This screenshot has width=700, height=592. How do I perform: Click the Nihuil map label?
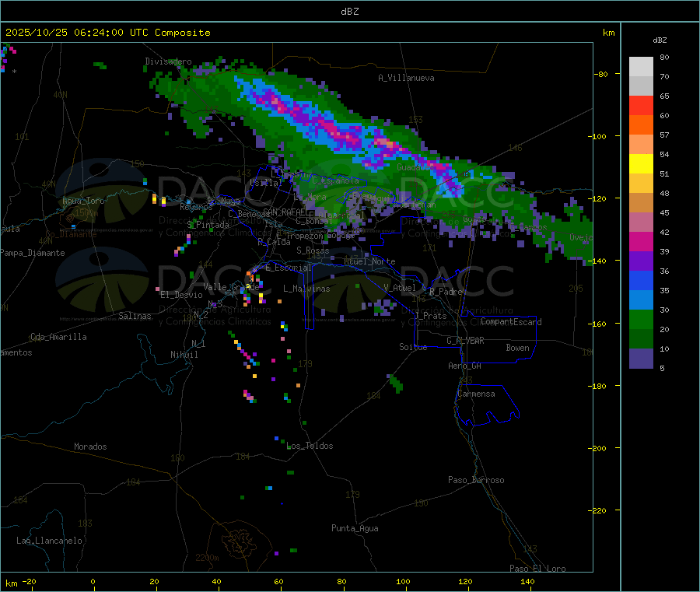[x=184, y=355]
